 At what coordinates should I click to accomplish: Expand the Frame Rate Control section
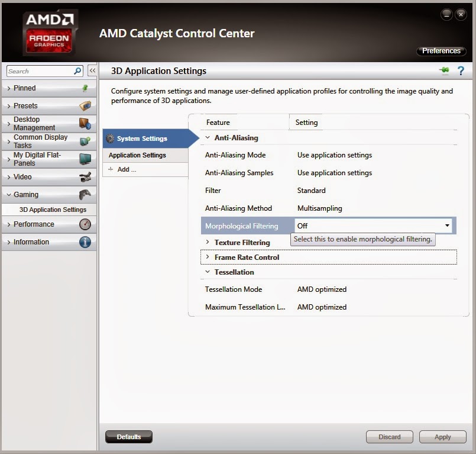pyautogui.click(x=208, y=257)
